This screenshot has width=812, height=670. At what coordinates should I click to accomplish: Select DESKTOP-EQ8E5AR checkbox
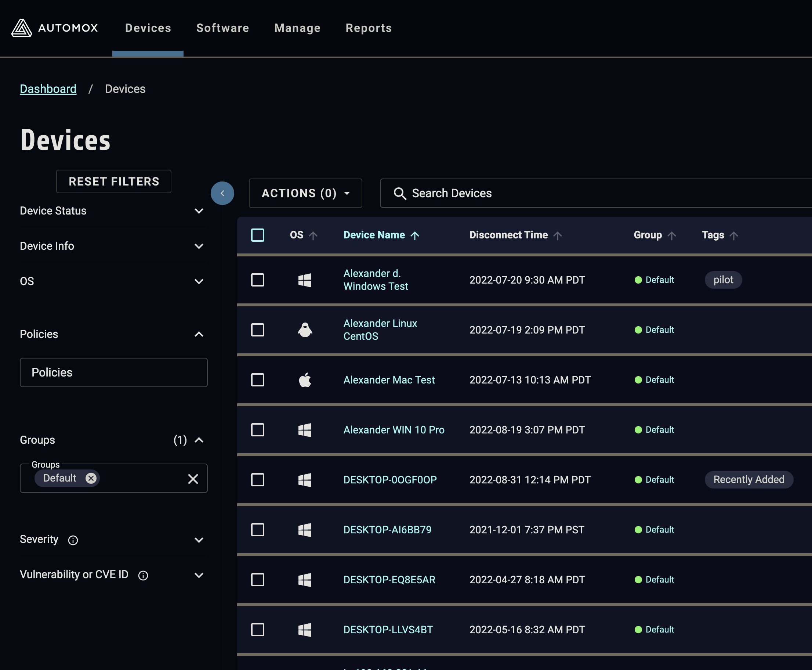click(x=258, y=580)
